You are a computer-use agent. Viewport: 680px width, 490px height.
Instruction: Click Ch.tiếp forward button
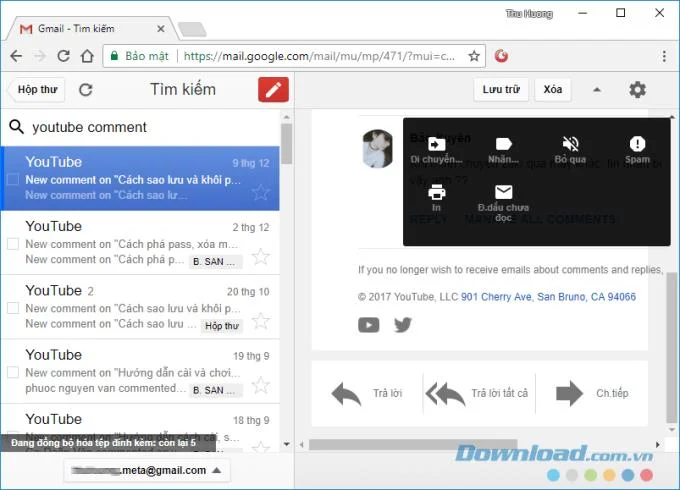592,393
